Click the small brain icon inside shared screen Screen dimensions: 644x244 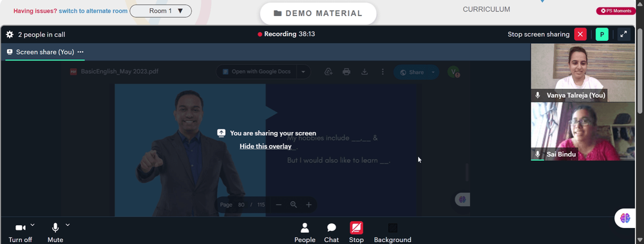click(x=462, y=200)
